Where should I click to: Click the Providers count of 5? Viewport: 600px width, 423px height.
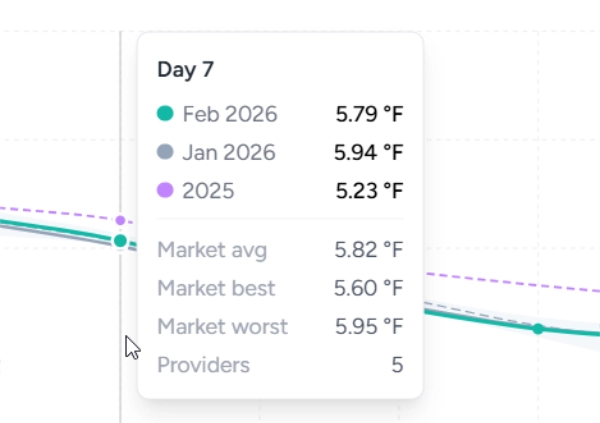click(x=397, y=365)
